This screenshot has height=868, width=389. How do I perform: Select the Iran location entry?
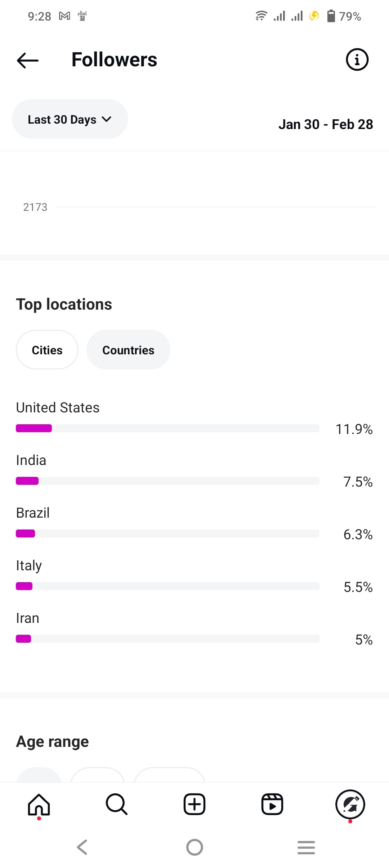[x=194, y=629]
